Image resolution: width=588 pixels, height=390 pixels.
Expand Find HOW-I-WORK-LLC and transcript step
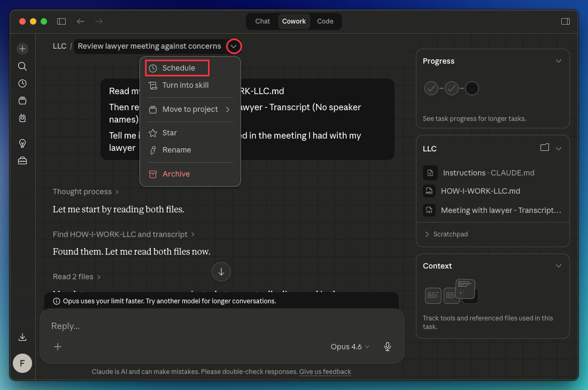(124, 234)
